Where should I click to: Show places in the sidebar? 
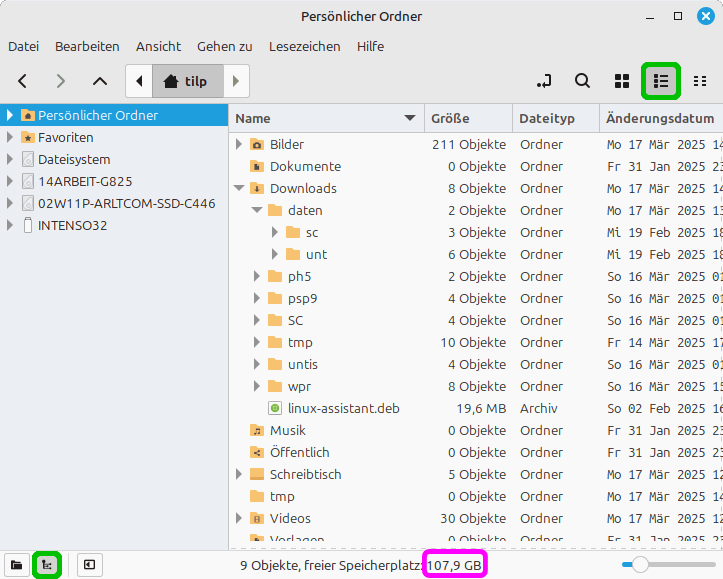[16, 565]
